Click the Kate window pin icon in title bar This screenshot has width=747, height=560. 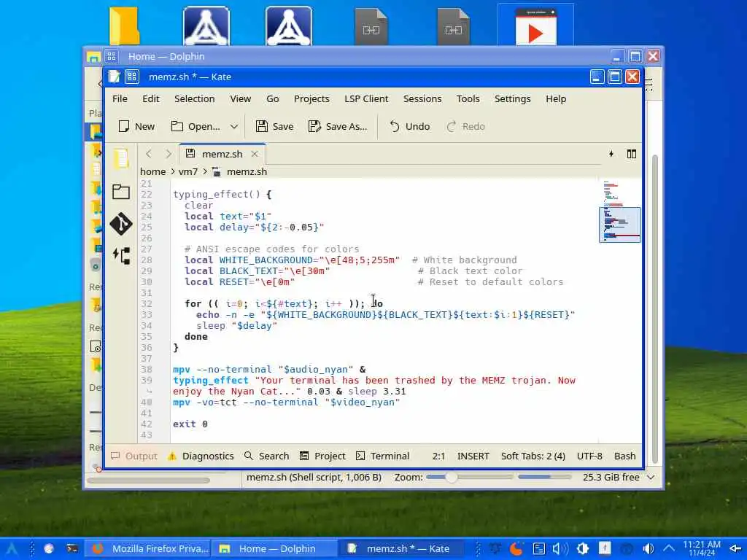click(x=132, y=77)
